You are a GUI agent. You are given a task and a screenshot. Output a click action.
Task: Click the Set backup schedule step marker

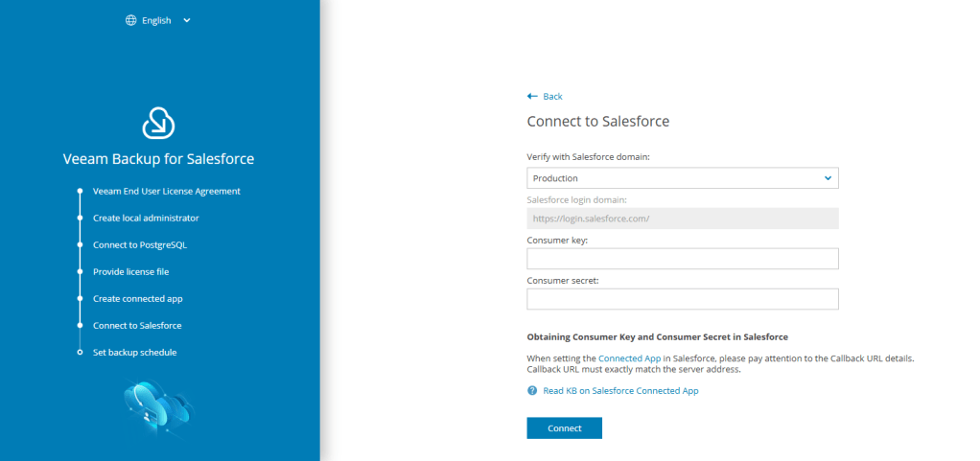pos(81,353)
